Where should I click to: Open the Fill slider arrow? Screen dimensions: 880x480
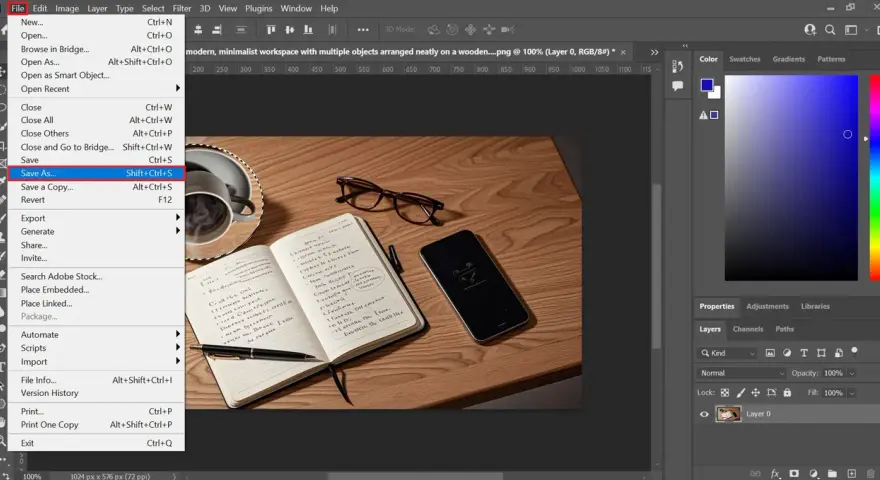pos(852,393)
